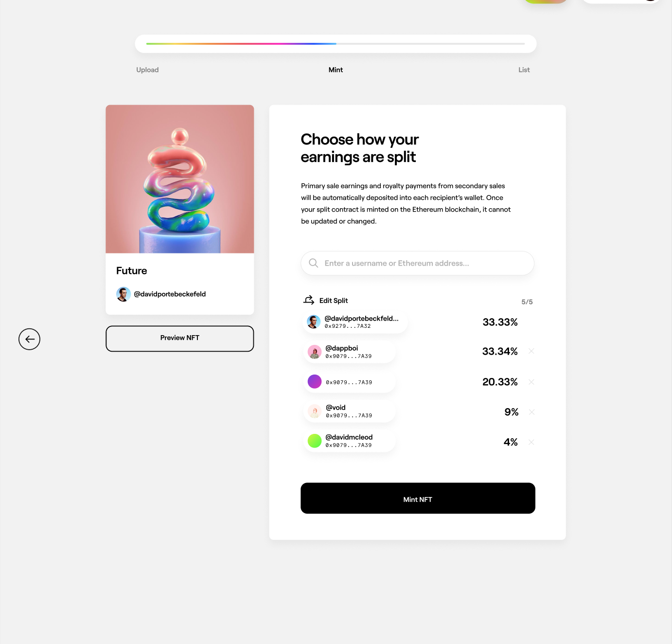Click the rainbow progress bar
This screenshot has height=644, width=672.
(336, 44)
